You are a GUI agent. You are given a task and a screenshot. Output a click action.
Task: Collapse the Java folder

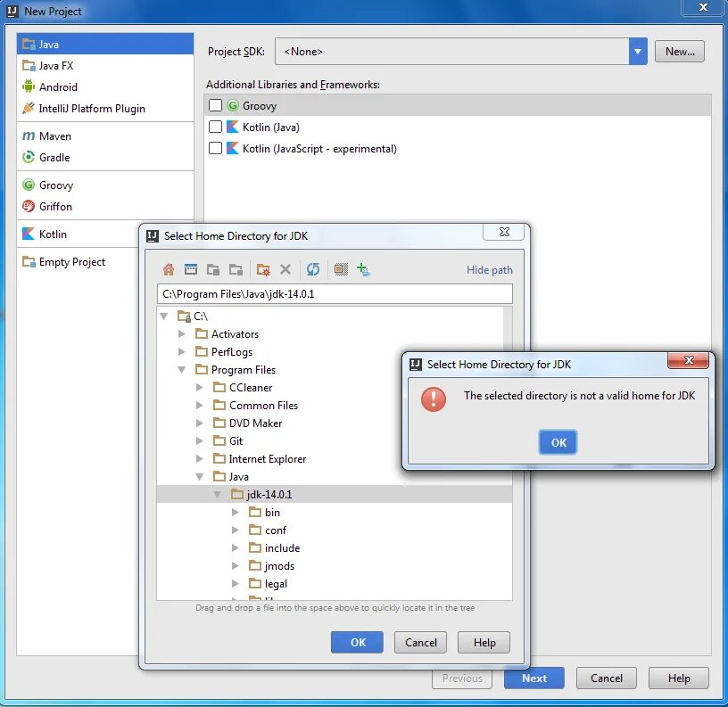[x=200, y=476]
